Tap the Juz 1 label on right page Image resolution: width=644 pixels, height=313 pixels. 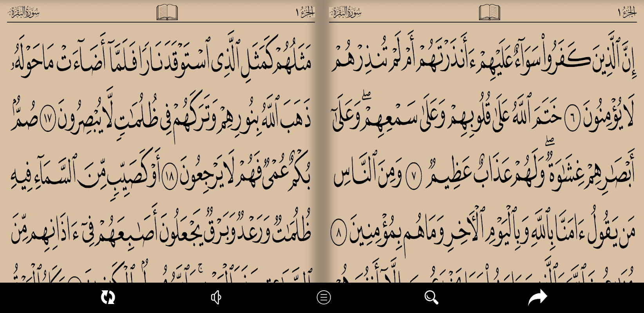tap(627, 12)
